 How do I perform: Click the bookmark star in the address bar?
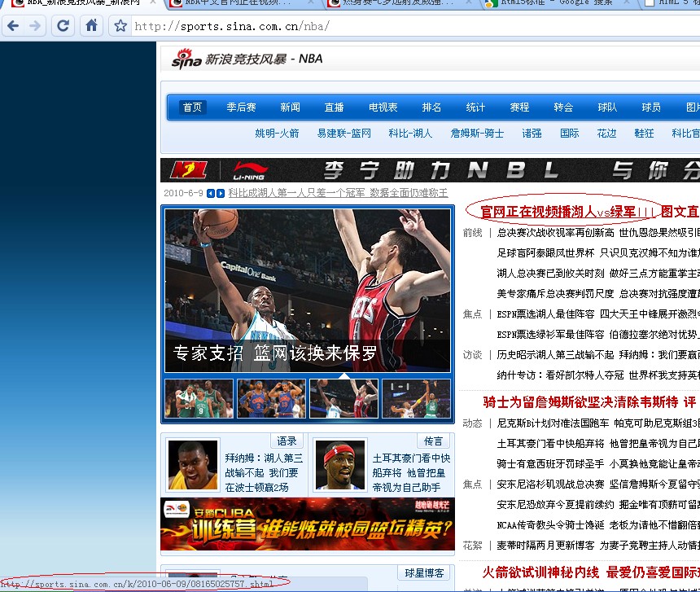pyautogui.click(x=119, y=25)
